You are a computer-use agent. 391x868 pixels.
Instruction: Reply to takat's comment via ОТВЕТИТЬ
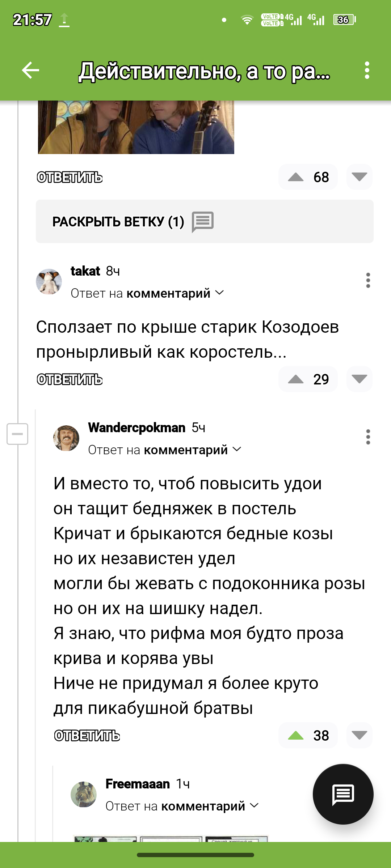(70, 380)
